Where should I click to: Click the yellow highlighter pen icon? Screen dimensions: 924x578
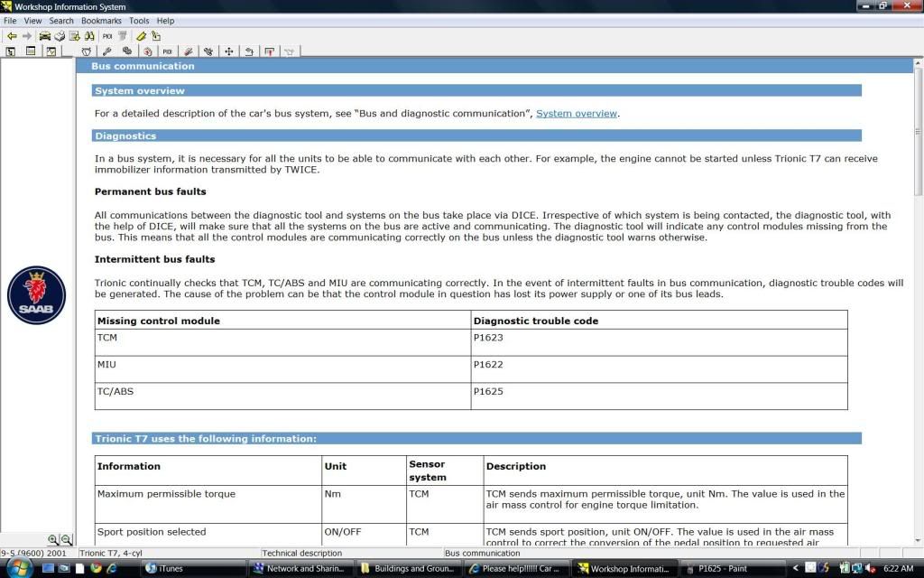[x=141, y=36]
